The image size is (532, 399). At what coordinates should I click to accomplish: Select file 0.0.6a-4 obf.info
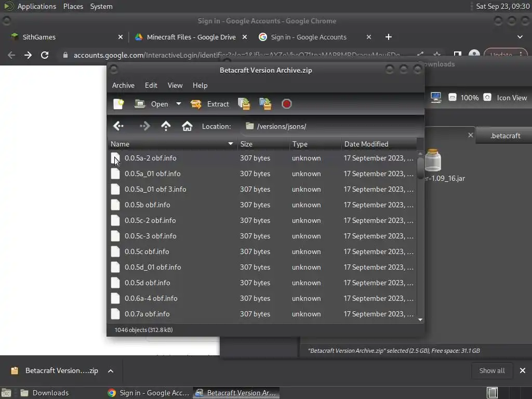point(262,299)
